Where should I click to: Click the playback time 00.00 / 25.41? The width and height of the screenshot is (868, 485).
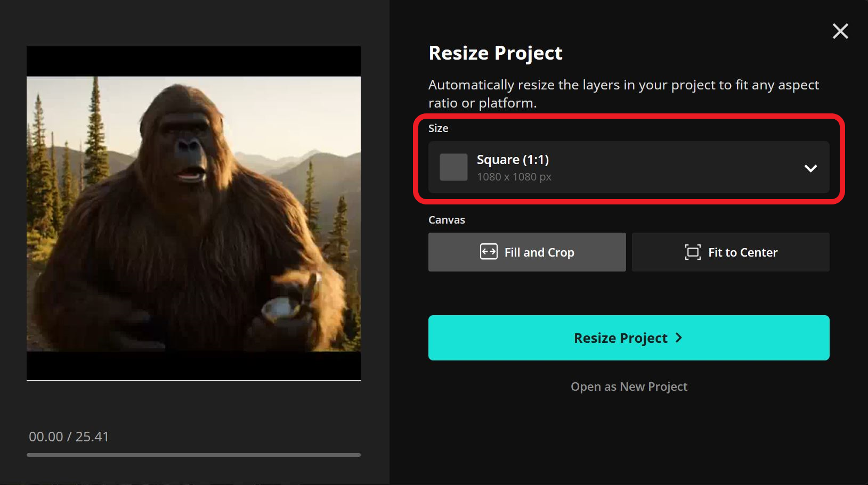[69, 436]
